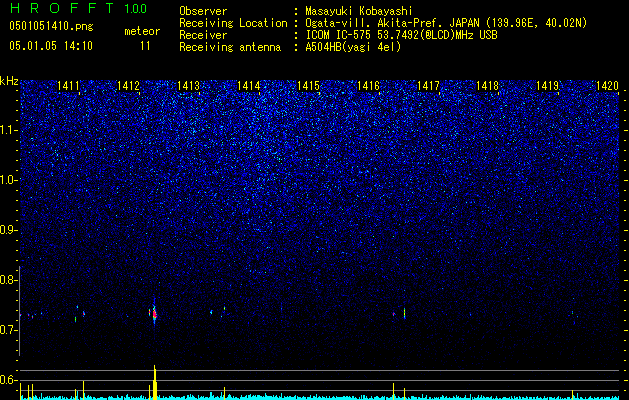Click the file name 0501051410.png
Screen dimensions: 629x400
pos(51,26)
